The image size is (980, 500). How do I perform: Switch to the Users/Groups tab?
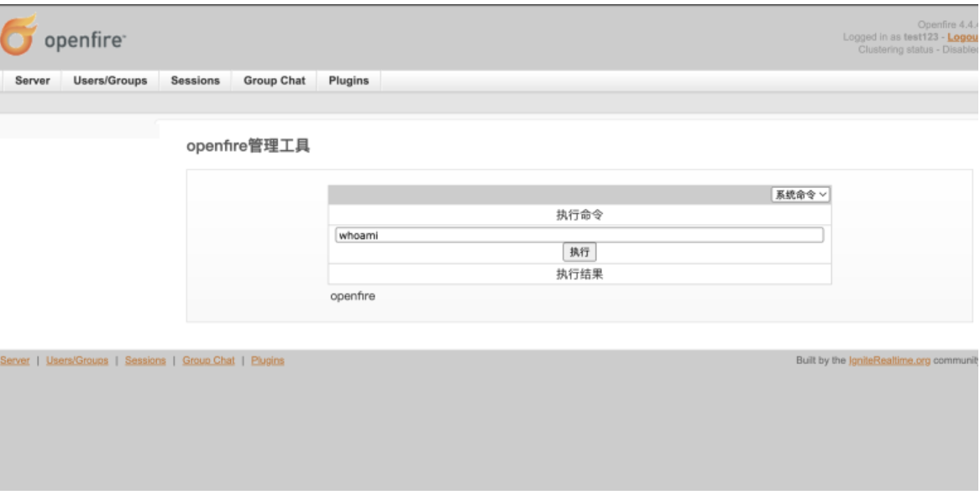pyautogui.click(x=110, y=81)
